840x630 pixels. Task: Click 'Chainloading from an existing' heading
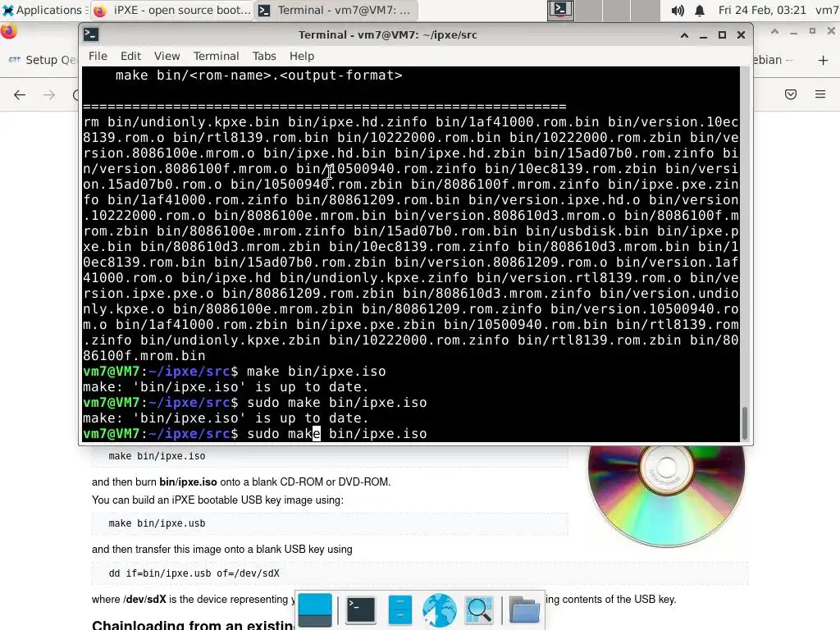click(193, 624)
